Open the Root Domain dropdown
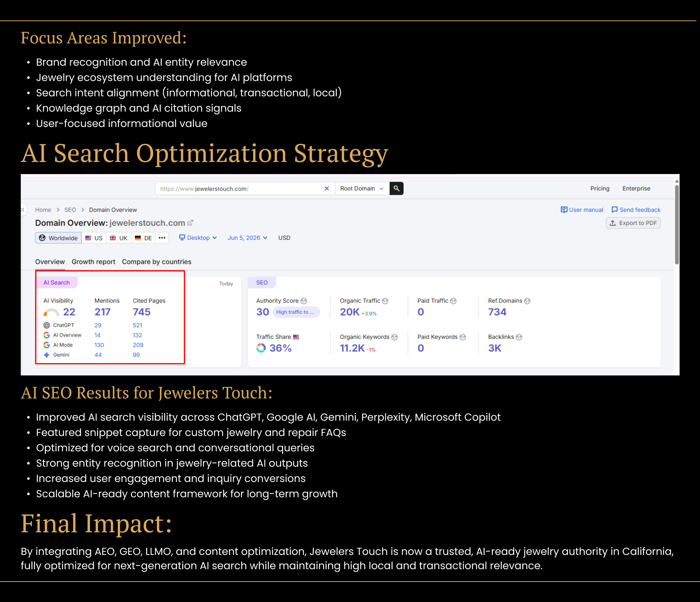The image size is (700, 602). click(x=362, y=188)
